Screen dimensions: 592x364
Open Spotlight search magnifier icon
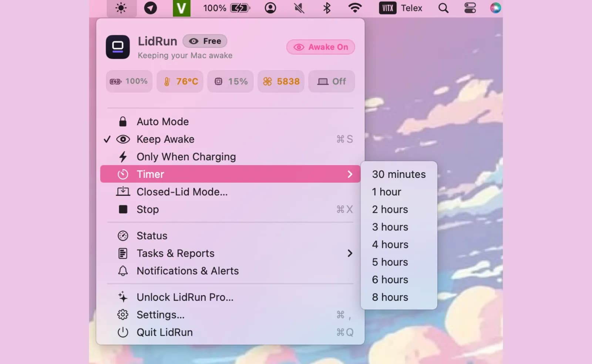pos(443,8)
